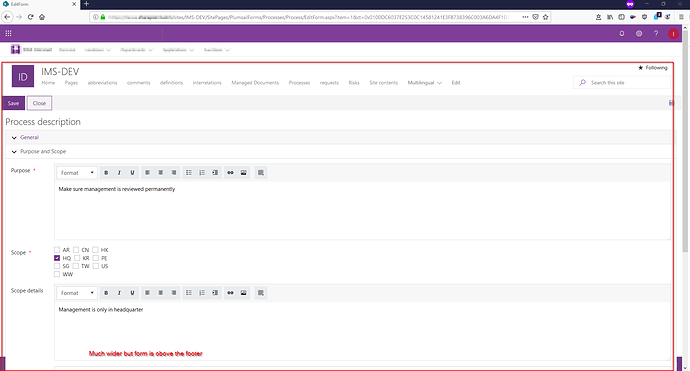Go to browser home page
This screenshot has width=690, height=371.
coord(42,17)
